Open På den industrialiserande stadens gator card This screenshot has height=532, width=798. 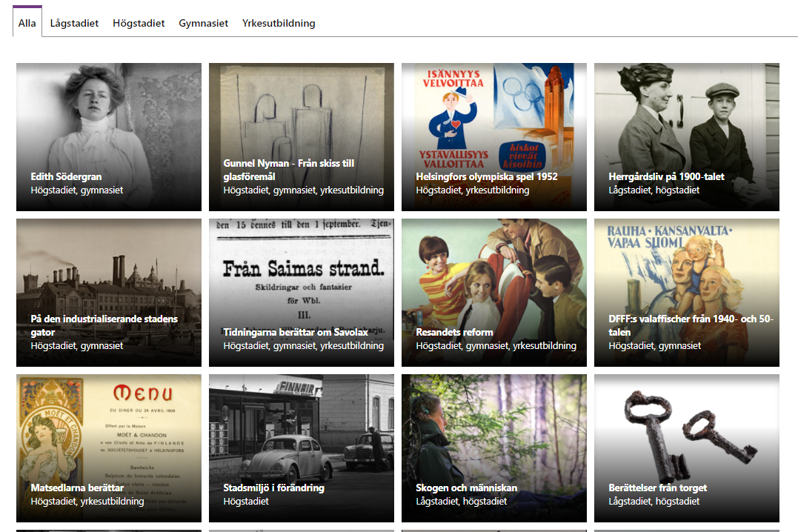(x=109, y=293)
